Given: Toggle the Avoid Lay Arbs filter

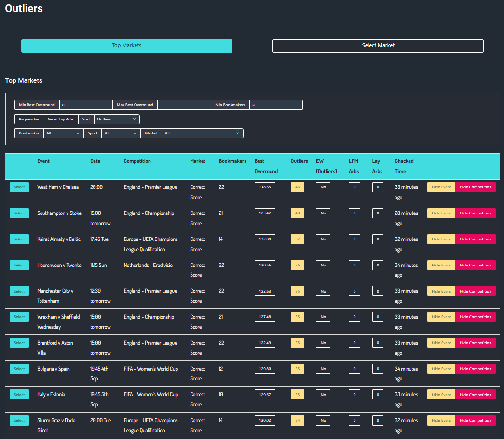Looking at the screenshot, I should click(x=61, y=119).
